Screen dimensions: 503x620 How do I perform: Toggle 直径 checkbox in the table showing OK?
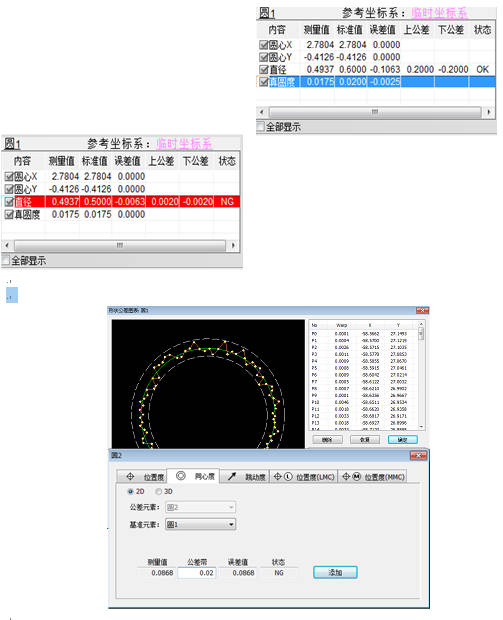click(x=263, y=69)
